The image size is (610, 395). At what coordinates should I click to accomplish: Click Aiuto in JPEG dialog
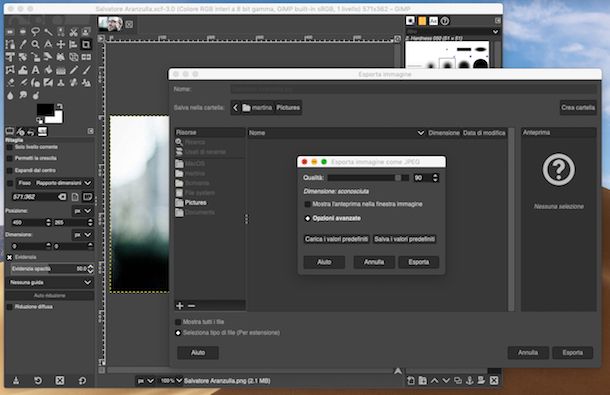[x=324, y=262]
